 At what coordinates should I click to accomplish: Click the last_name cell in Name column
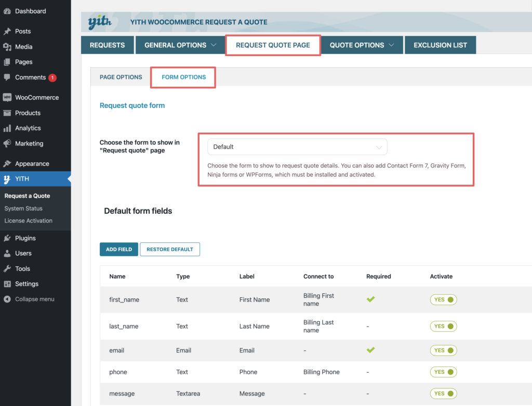124,326
